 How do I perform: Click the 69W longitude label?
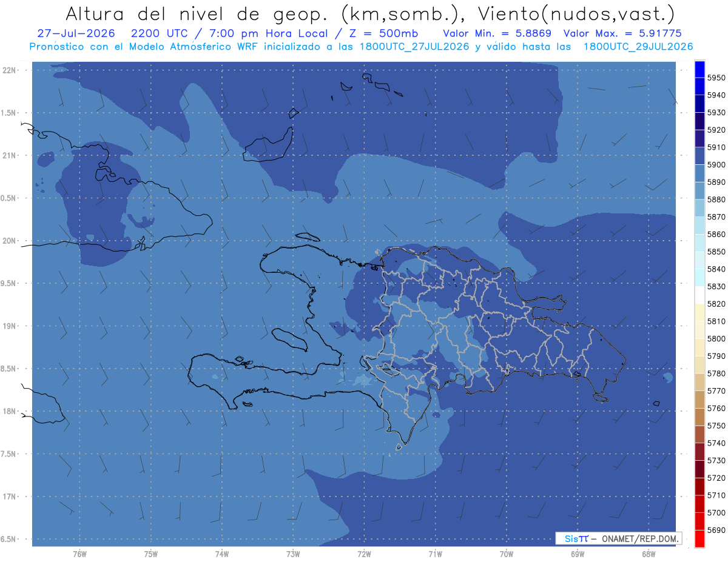(x=578, y=554)
